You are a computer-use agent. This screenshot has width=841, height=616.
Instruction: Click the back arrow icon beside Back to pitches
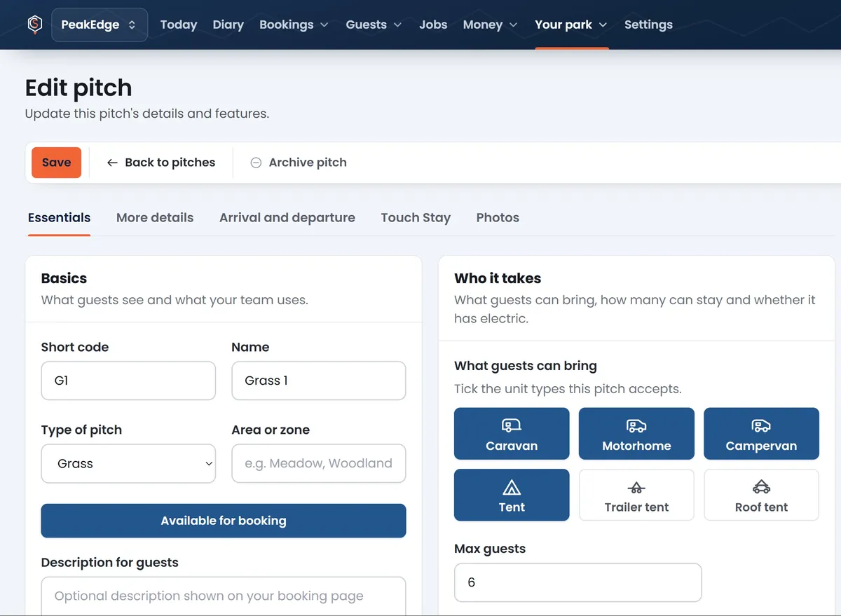click(x=112, y=163)
